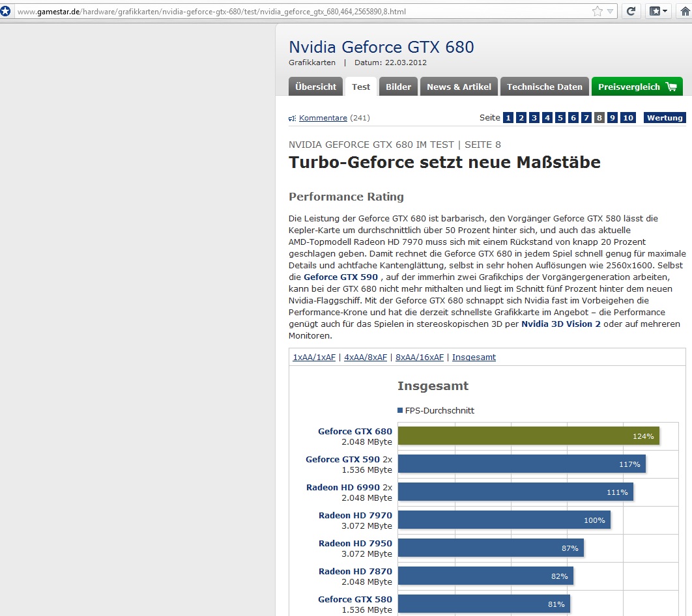Click the Nvidia Geforce GTX 680 page title

click(x=381, y=47)
